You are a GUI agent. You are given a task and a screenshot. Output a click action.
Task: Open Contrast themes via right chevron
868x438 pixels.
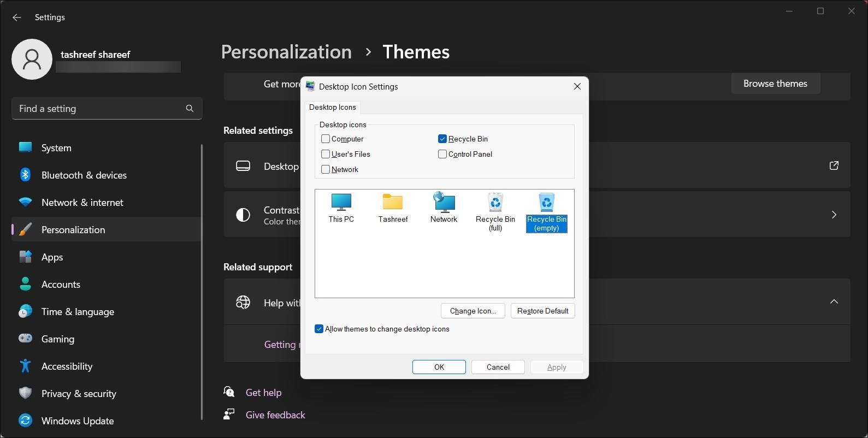(834, 215)
